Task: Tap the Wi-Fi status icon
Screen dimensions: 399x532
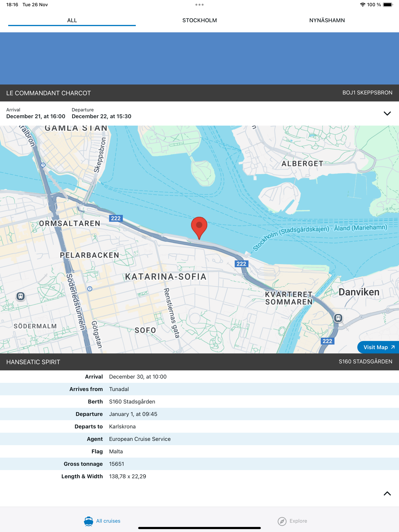Action: [362, 4]
